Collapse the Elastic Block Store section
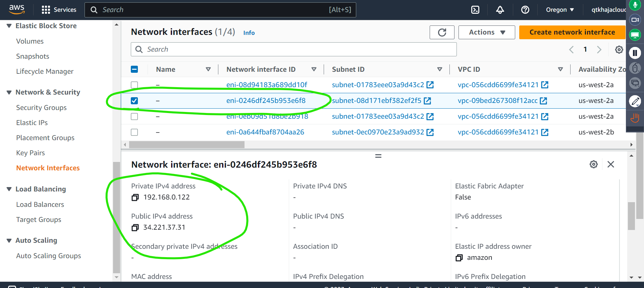The width and height of the screenshot is (644, 288). (x=9, y=26)
